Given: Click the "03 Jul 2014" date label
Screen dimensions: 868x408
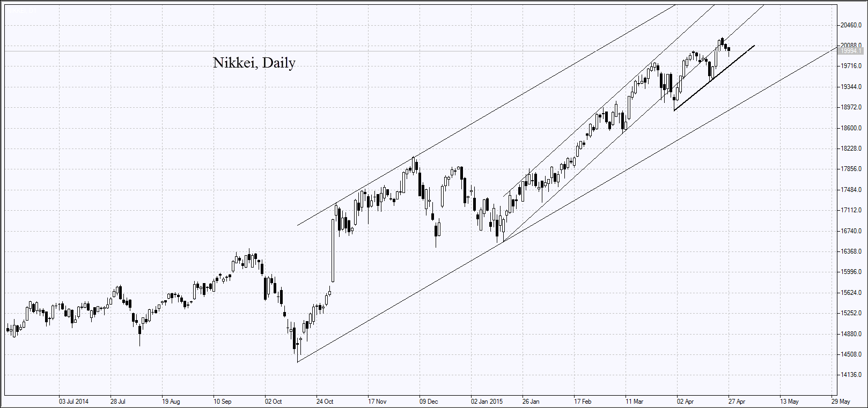Looking at the screenshot, I should tap(74, 401).
